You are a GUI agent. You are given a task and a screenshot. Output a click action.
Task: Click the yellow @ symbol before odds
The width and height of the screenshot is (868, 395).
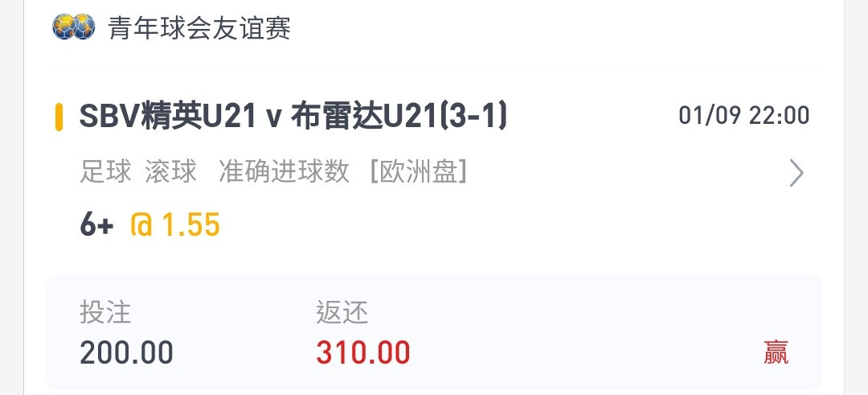141,225
